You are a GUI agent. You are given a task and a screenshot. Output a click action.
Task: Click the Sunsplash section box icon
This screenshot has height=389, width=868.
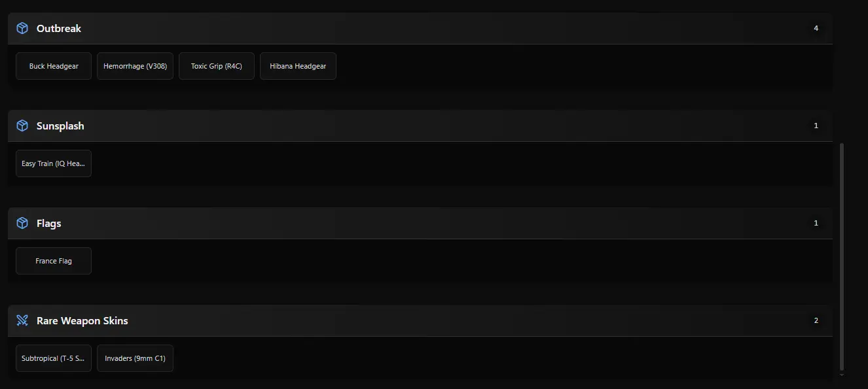(x=22, y=126)
